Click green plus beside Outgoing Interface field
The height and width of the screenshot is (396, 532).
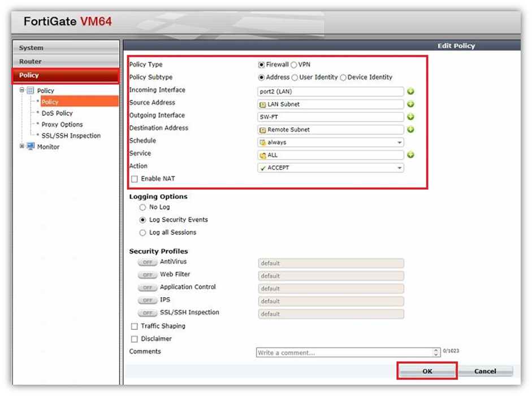pos(410,116)
